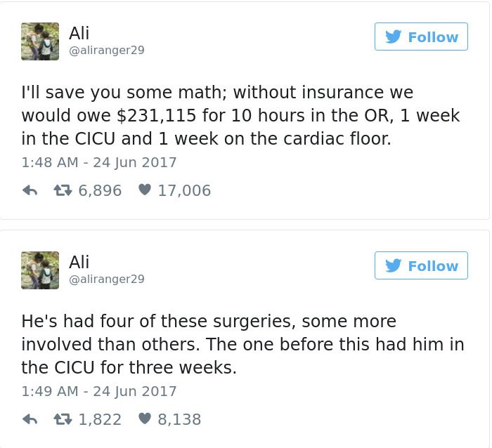
Task: Select the tweet text about insurance costs
Action: click(240, 115)
